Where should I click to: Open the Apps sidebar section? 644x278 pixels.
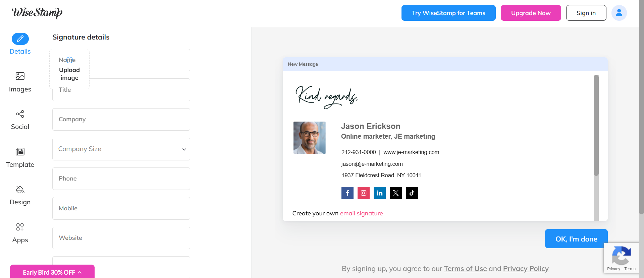click(x=20, y=227)
